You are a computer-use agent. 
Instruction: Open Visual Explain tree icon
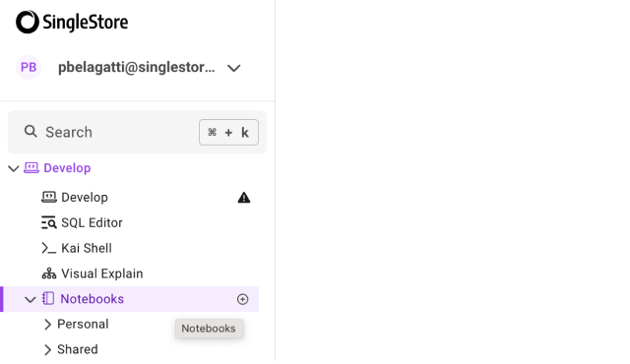tap(49, 273)
